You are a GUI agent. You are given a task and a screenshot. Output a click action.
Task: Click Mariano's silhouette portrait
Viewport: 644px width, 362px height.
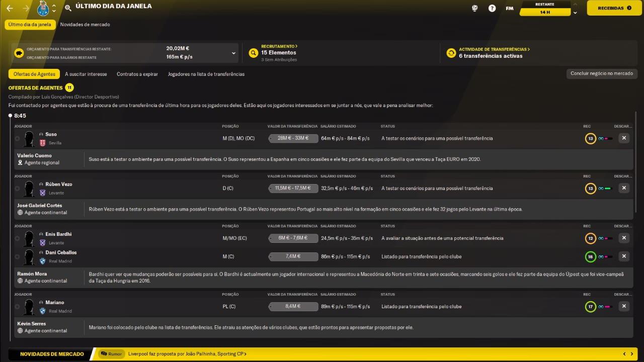click(29, 307)
